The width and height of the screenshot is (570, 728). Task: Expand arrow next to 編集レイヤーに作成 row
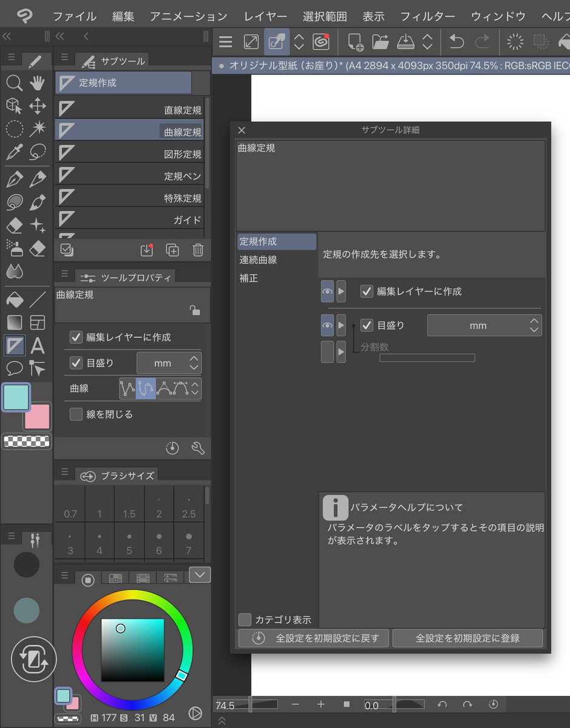[x=341, y=291]
